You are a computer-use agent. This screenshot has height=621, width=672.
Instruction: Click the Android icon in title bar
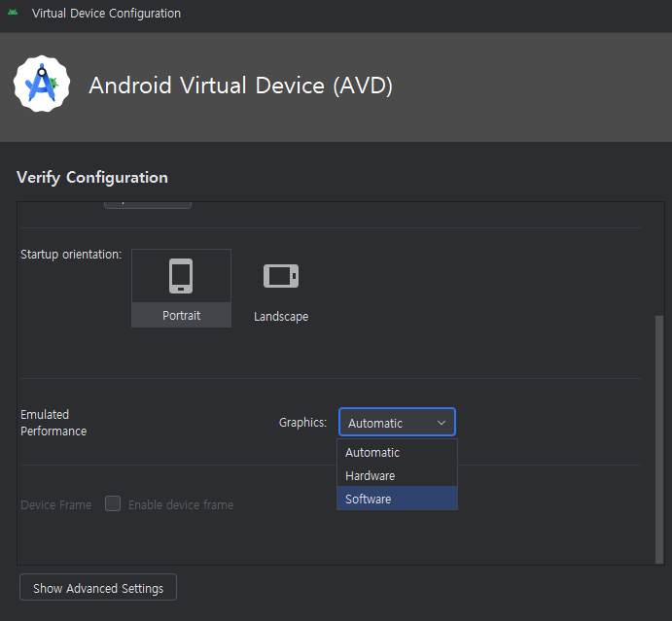click(x=13, y=13)
